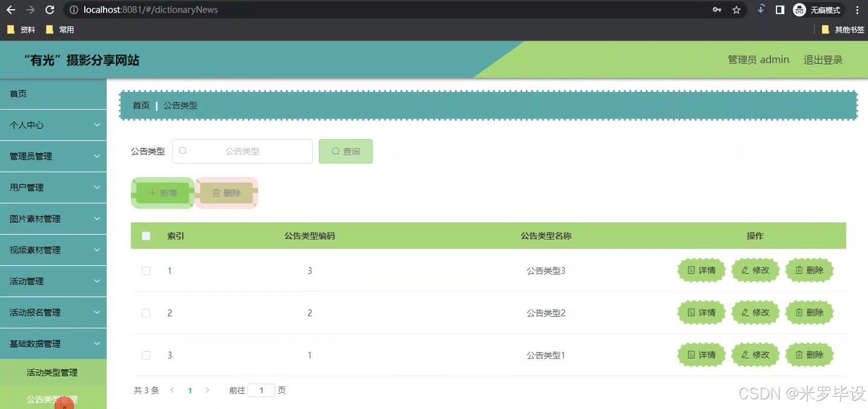Click the address bar URL
The width and height of the screenshot is (868, 409).
(151, 10)
